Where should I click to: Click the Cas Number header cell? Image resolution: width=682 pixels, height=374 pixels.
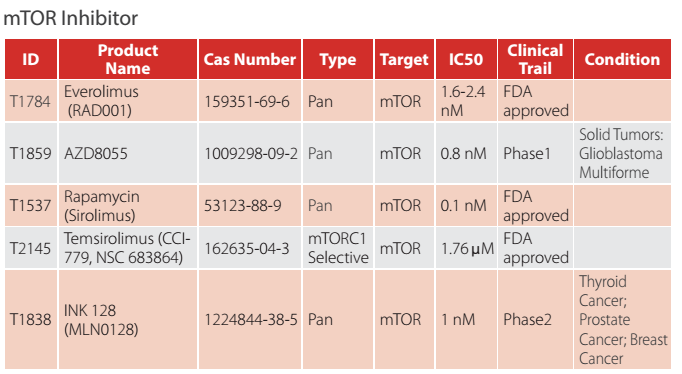pyautogui.click(x=250, y=59)
